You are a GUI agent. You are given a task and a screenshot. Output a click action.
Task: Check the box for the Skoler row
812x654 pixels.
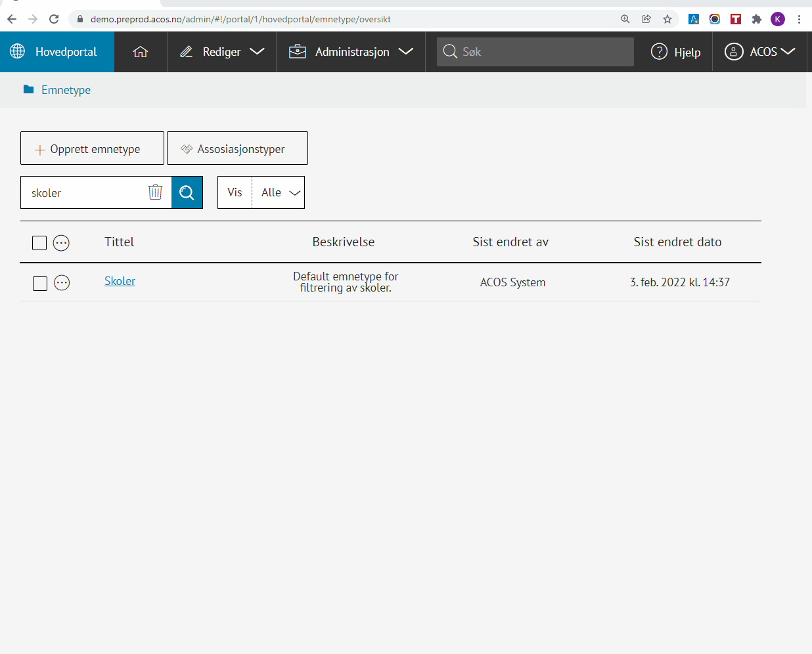(40, 283)
